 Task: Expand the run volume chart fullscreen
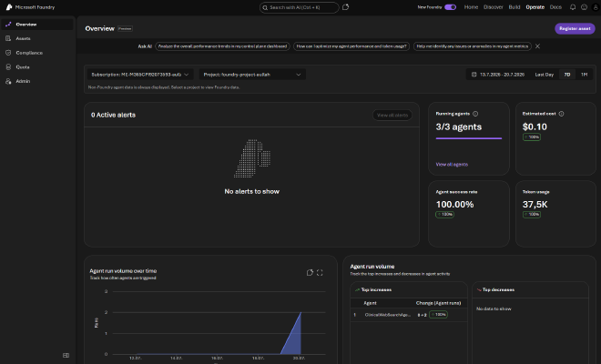[x=320, y=272]
